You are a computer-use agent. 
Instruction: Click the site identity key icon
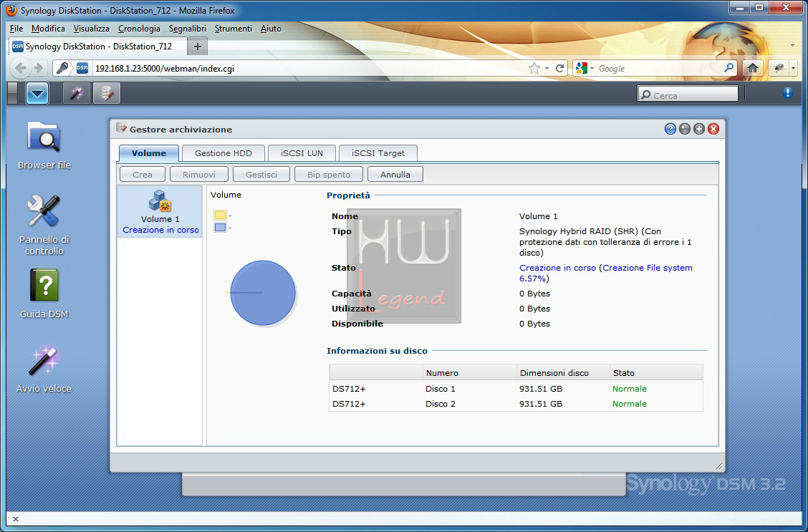(62, 68)
